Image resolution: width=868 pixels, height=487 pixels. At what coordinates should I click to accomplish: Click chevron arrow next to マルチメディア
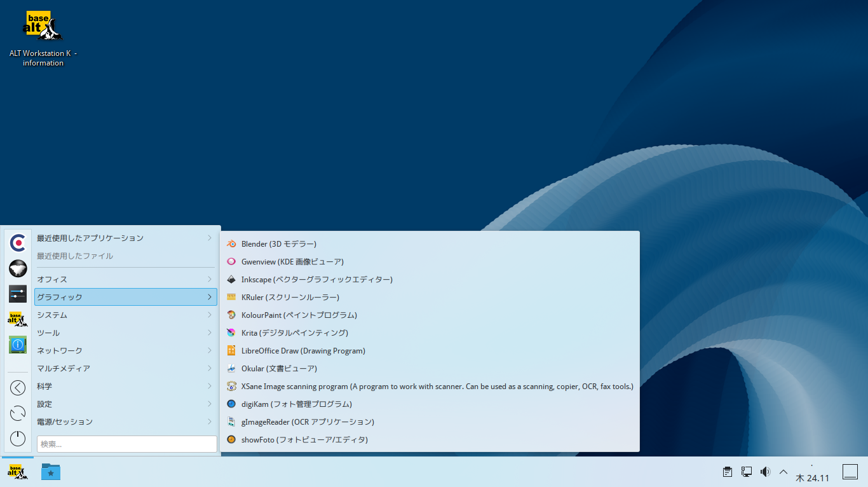(209, 368)
